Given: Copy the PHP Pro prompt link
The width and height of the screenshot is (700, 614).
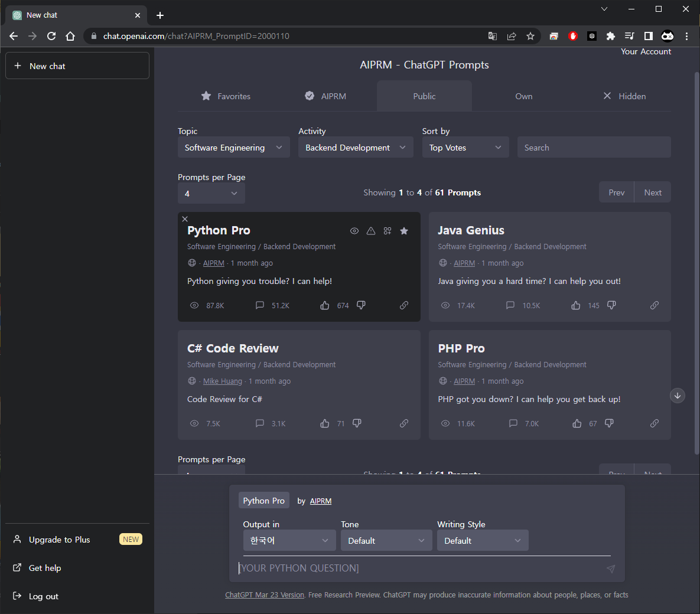Looking at the screenshot, I should click(x=655, y=423).
